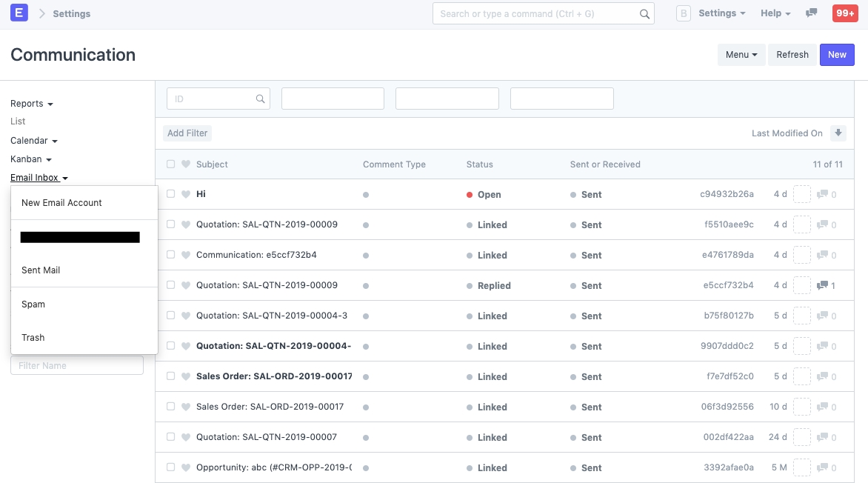This screenshot has width=868, height=483.
Task: Click the heart icon in list header
Action: (x=186, y=164)
